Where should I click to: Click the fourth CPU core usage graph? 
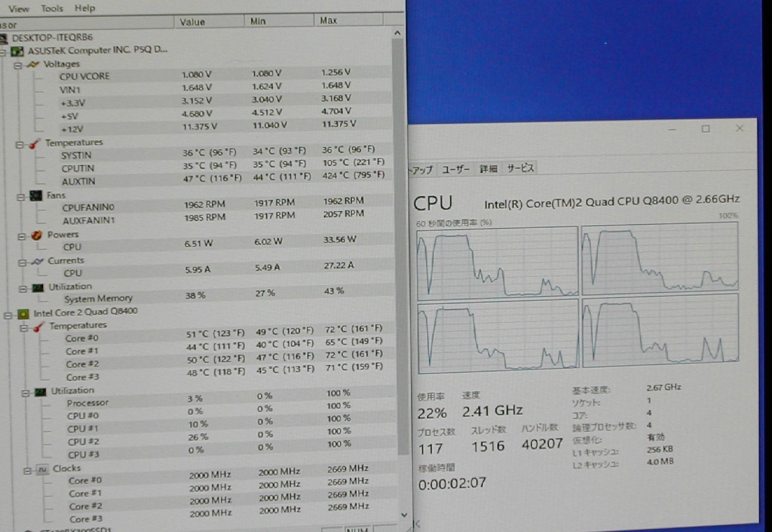tap(660, 331)
